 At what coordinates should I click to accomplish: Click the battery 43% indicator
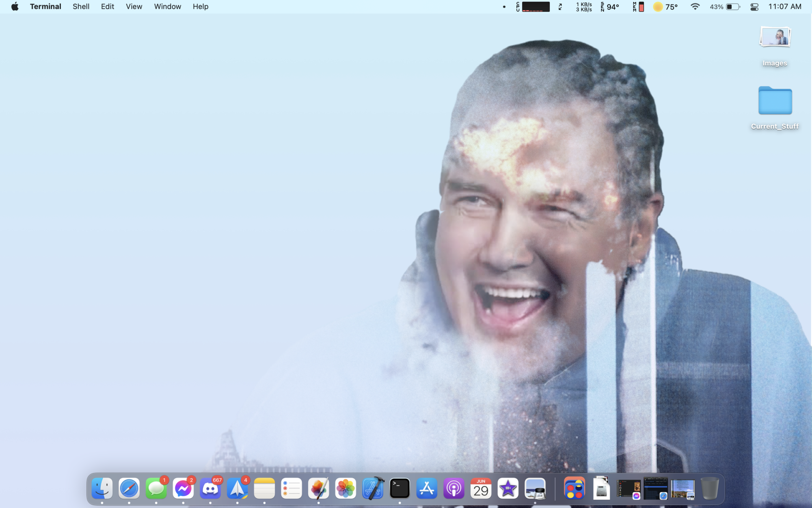click(x=725, y=7)
